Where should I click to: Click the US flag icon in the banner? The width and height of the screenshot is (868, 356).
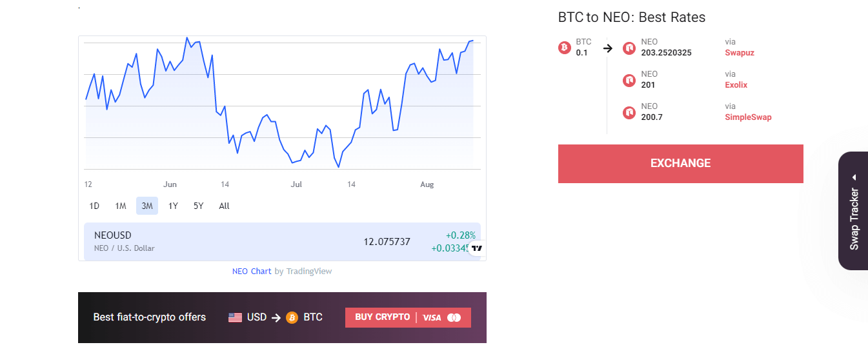pyautogui.click(x=236, y=317)
